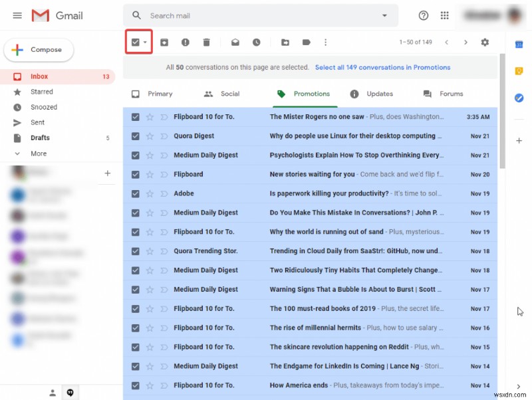Deselect the top Flipboard conversation
Image resolution: width=532 pixels, height=400 pixels.
(x=135, y=116)
